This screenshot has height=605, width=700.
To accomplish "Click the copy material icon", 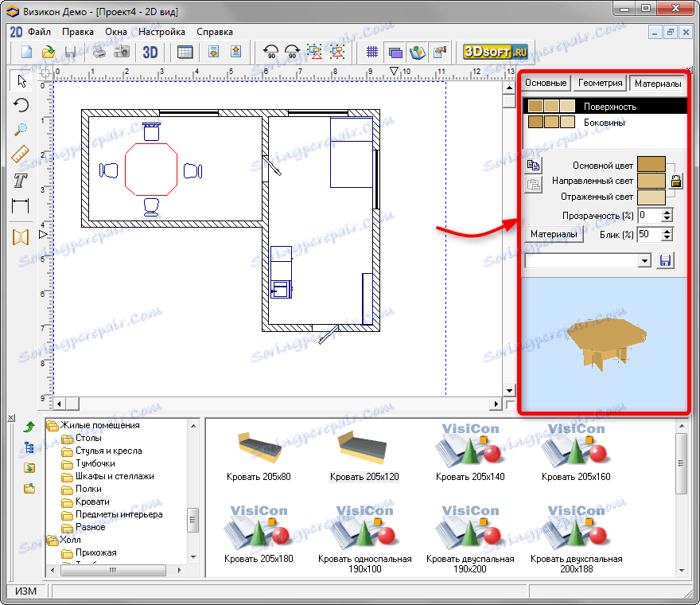I will [533, 166].
